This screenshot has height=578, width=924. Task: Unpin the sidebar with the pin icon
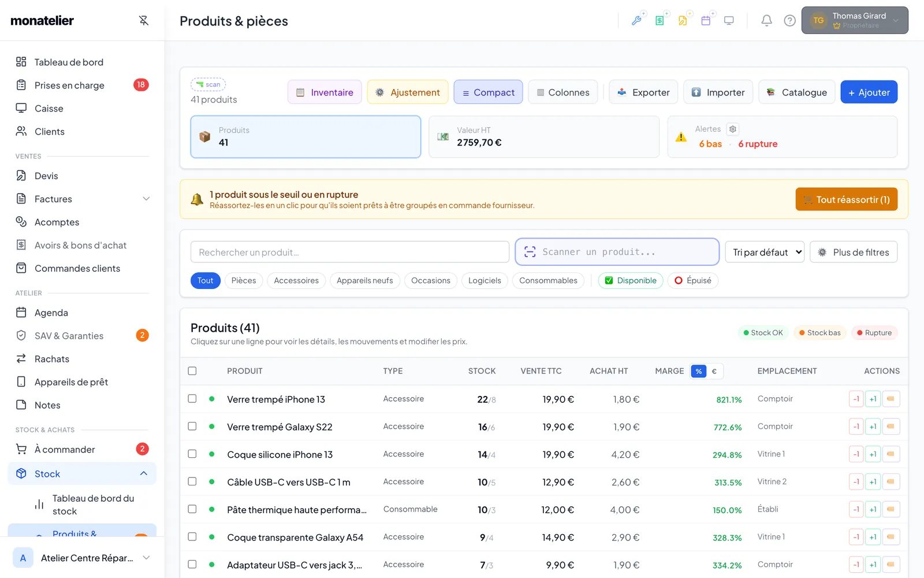tap(144, 21)
